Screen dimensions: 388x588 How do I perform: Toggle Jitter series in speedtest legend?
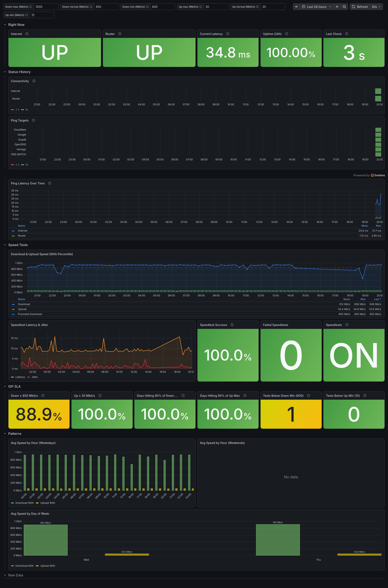35,377
